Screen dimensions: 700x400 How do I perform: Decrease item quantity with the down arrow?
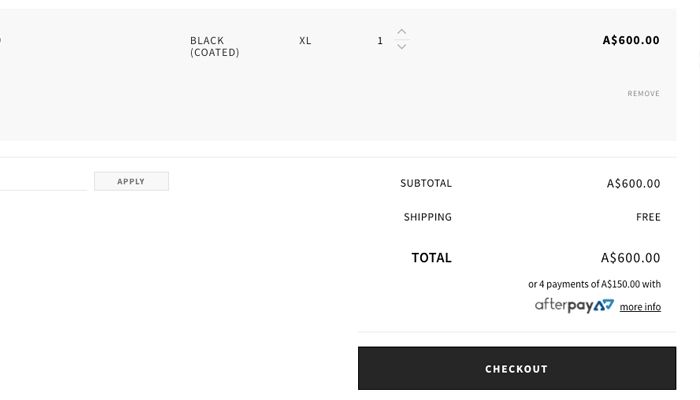[x=401, y=46]
